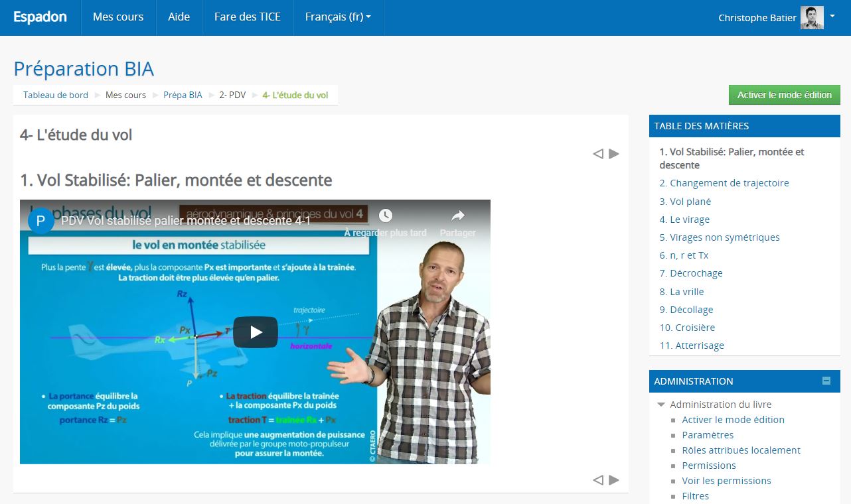Click the Espadon logo in the navbar
The width and height of the screenshot is (851, 504).
pyautogui.click(x=40, y=17)
